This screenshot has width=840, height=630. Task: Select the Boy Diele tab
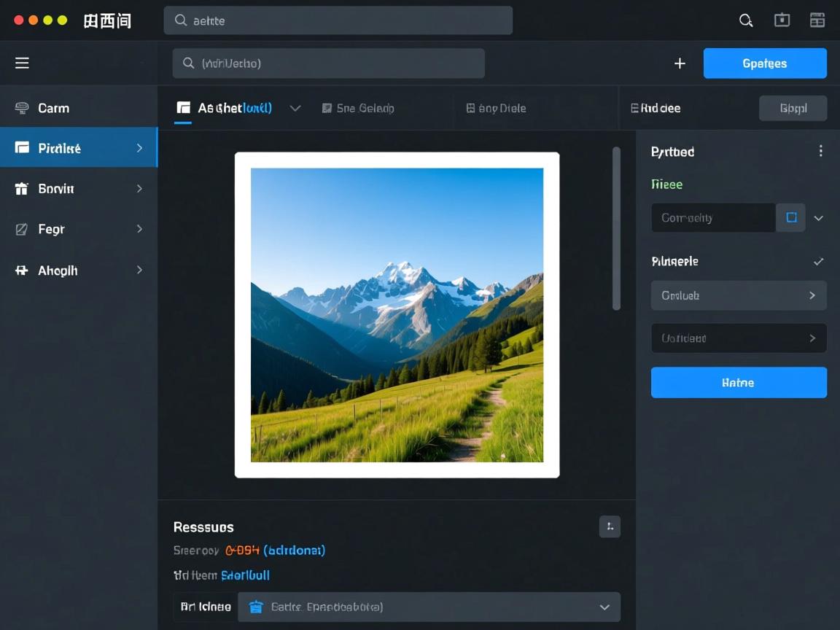click(496, 108)
